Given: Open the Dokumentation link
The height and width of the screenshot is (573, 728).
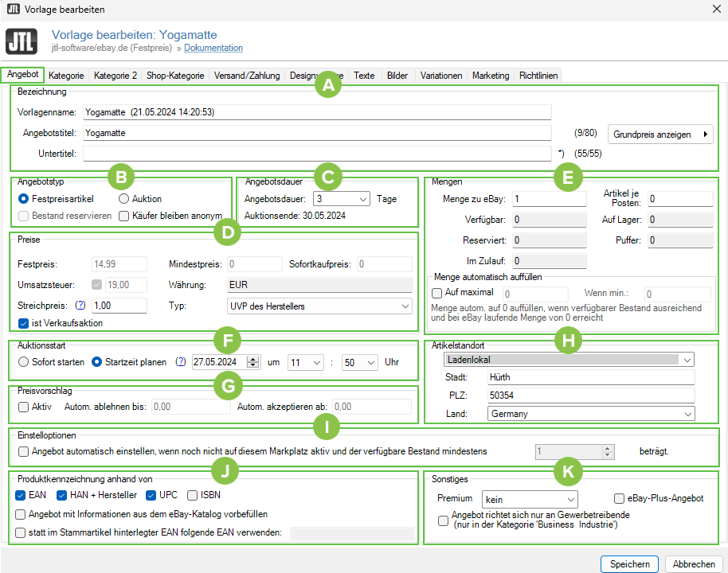Looking at the screenshot, I should 213,49.
